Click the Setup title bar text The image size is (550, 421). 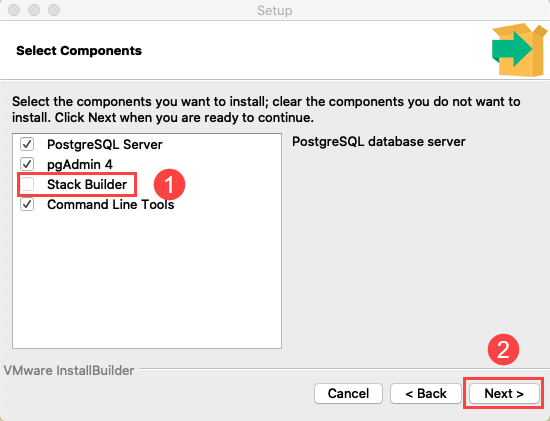tap(275, 11)
